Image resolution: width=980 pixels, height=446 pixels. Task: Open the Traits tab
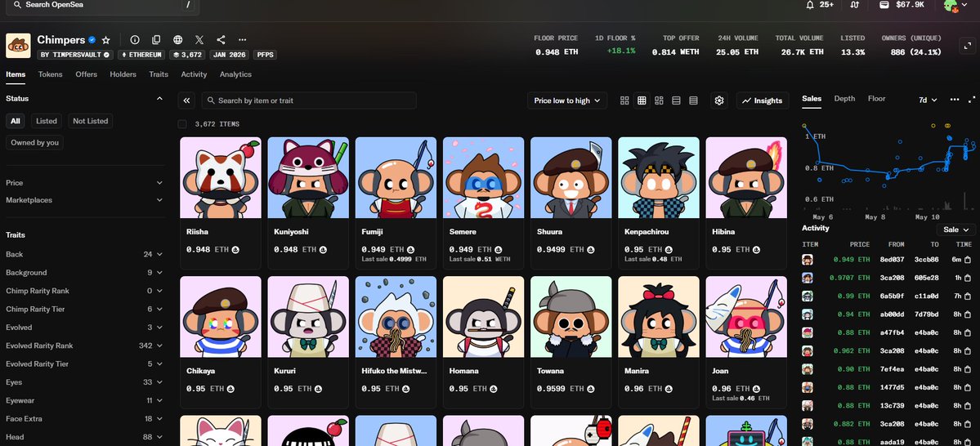[x=159, y=74]
